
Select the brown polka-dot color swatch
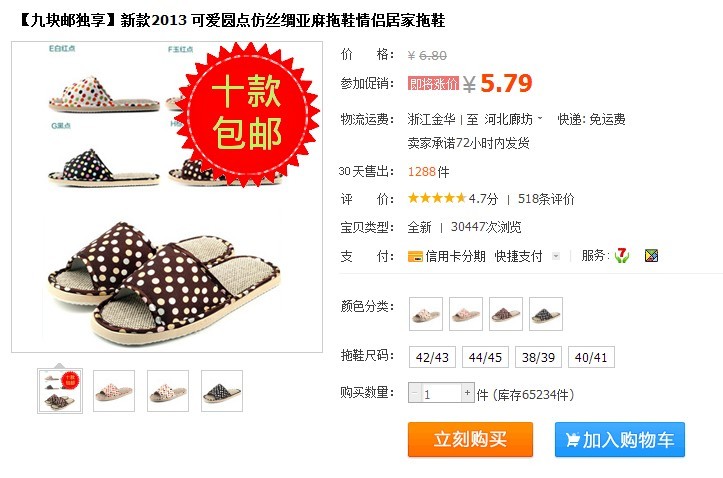(x=506, y=314)
